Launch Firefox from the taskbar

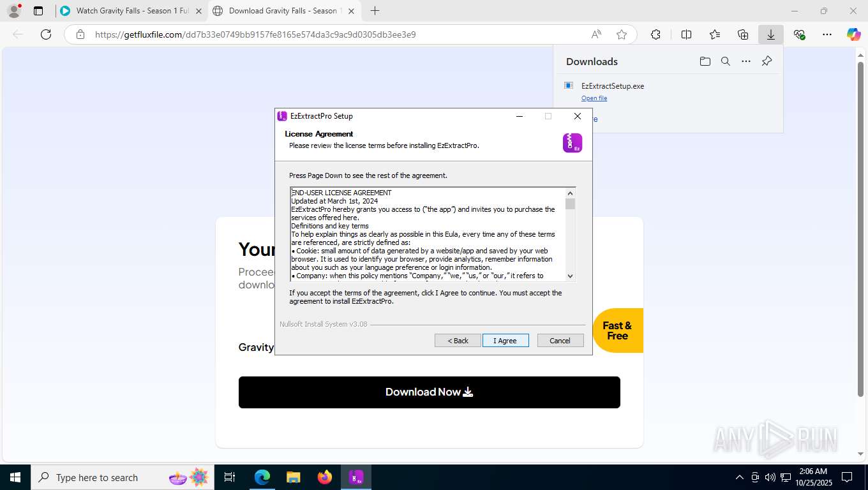tap(325, 477)
